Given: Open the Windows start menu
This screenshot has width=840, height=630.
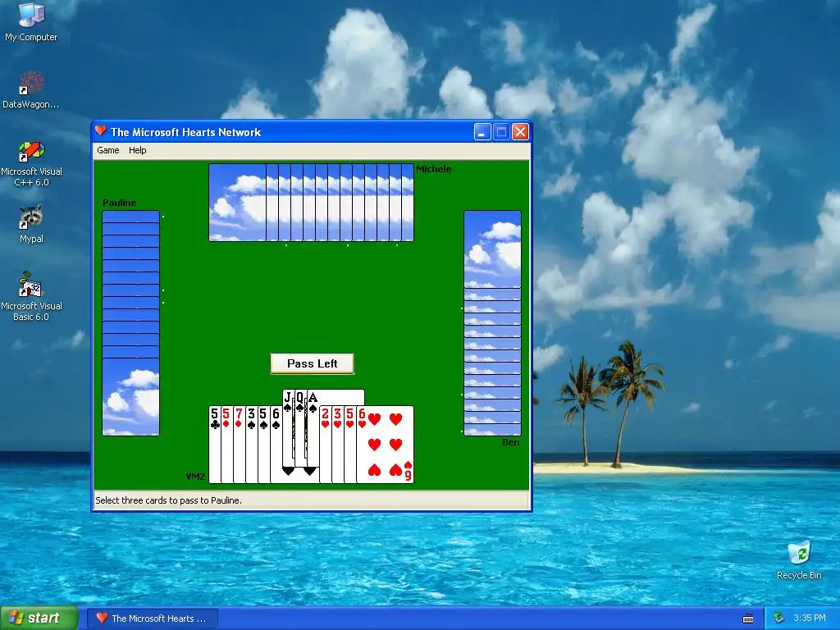Looking at the screenshot, I should point(39,619).
